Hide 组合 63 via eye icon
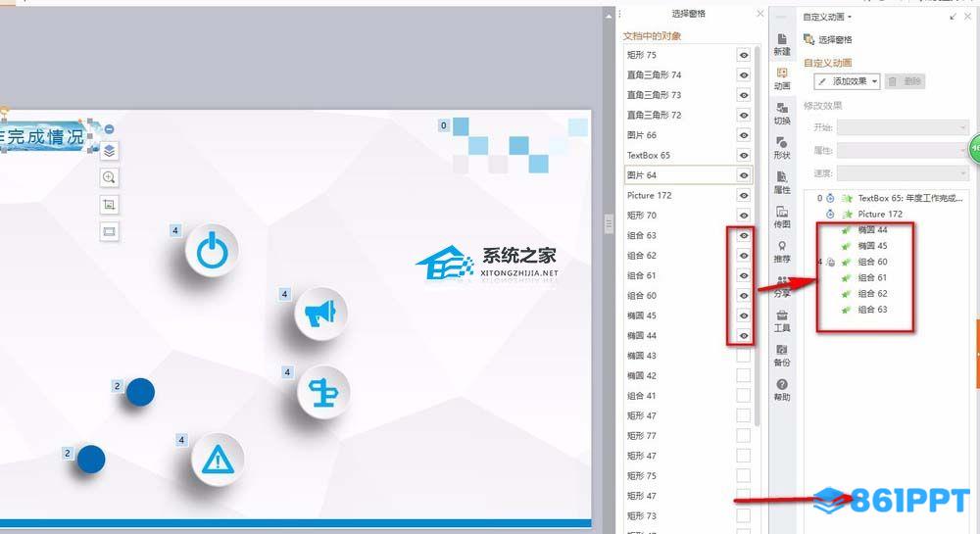This screenshot has height=534, width=980. click(743, 235)
